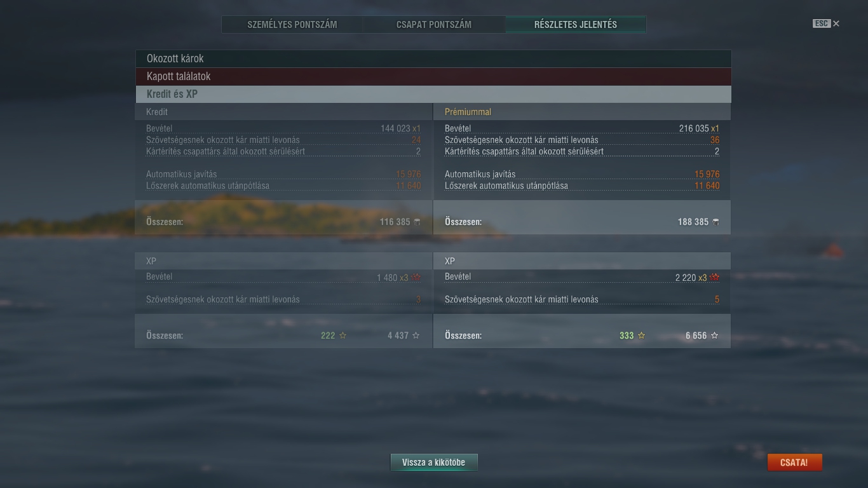
Task: Collapse the Kredit és XP section
Action: coord(433,94)
